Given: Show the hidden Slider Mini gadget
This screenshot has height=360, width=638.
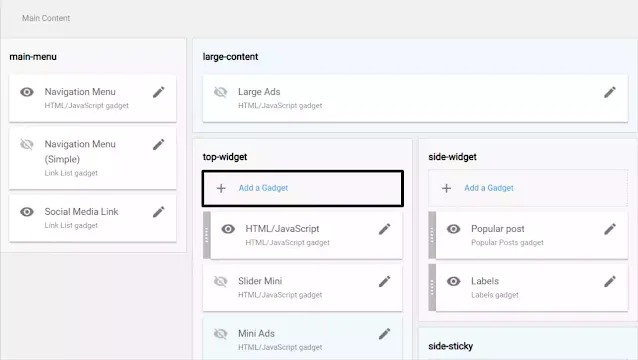Looking at the screenshot, I should point(221,281).
